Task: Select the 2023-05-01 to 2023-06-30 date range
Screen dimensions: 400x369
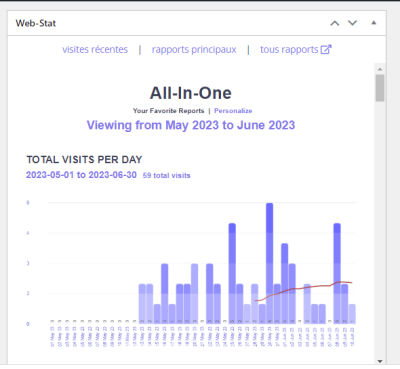Action: point(81,175)
